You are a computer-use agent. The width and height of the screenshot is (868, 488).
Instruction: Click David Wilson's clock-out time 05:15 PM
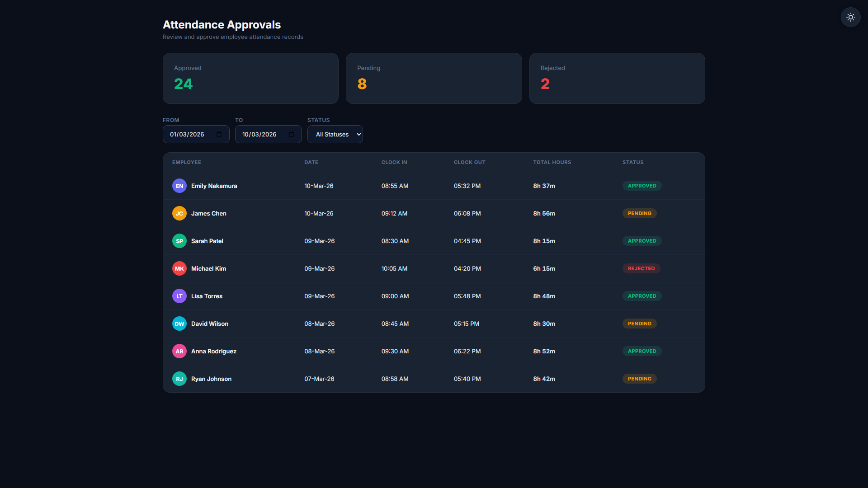(x=467, y=324)
